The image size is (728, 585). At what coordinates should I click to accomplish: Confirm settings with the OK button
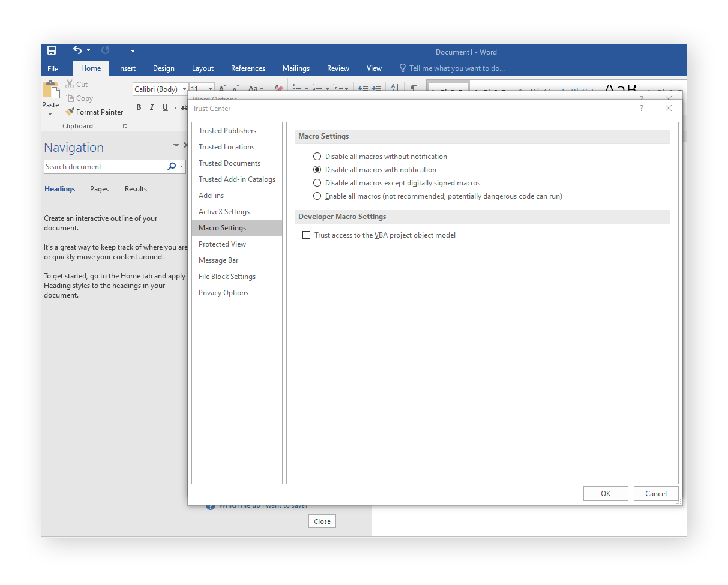606,493
